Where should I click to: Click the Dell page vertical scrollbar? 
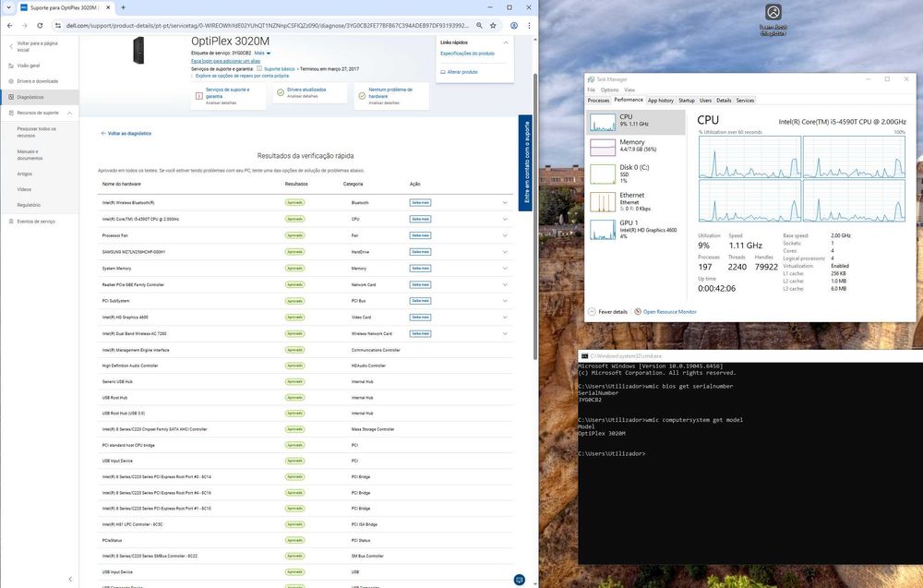535,216
